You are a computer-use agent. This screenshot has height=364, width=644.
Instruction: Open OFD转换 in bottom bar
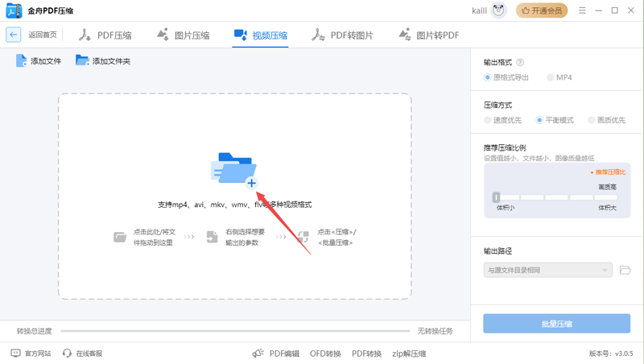325,354
